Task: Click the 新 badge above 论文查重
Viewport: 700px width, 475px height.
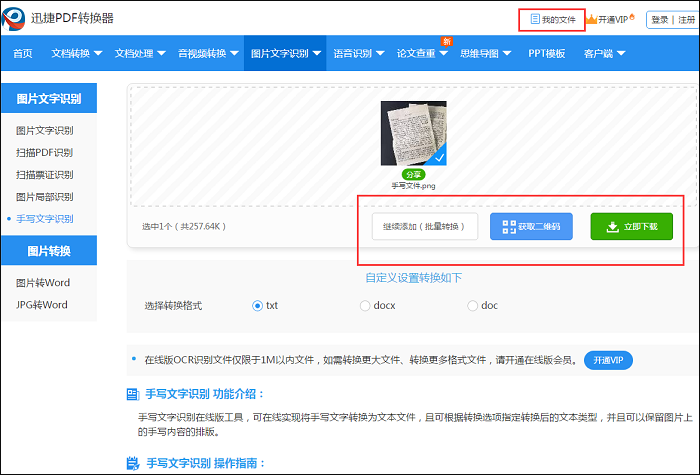Action: [x=446, y=42]
